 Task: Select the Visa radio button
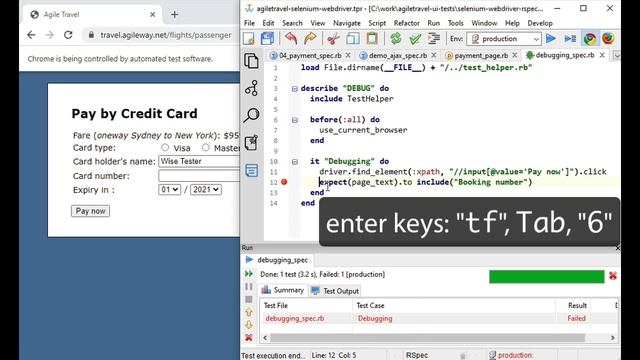pyautogui.click(x=165, y=147)
